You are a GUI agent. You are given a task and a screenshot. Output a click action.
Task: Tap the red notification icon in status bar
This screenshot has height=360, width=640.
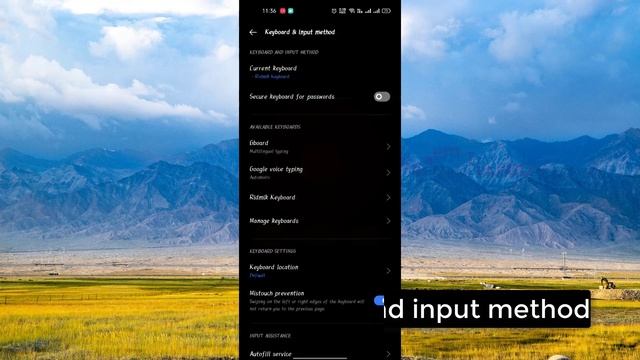click(x=282, y=11)
